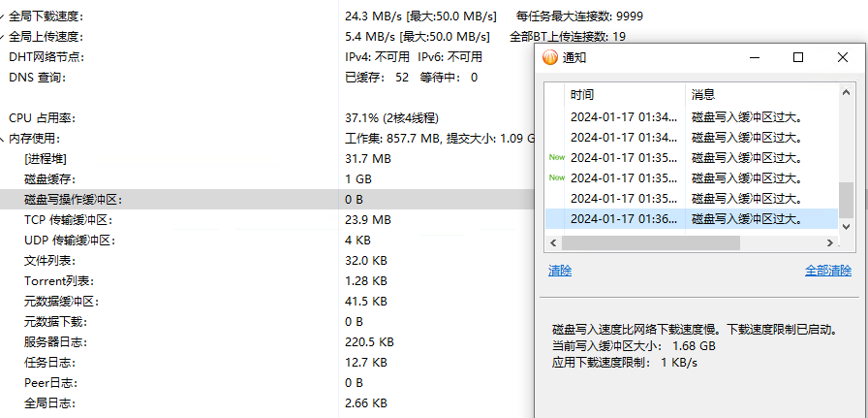Minimize the 通知 notification window
The width and height of the screenshot is (868, 418).
pyautogui.click(x=754, y=57)
